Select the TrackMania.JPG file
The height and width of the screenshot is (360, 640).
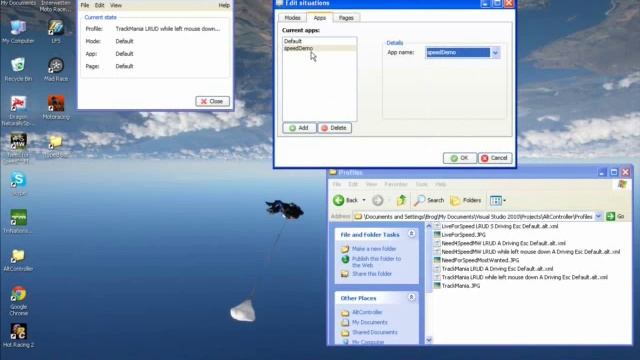pyautogui.click(x=460, y=286)
